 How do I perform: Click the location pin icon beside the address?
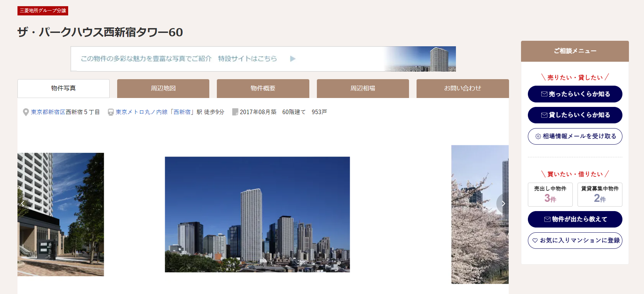click(x=26, y=112)
